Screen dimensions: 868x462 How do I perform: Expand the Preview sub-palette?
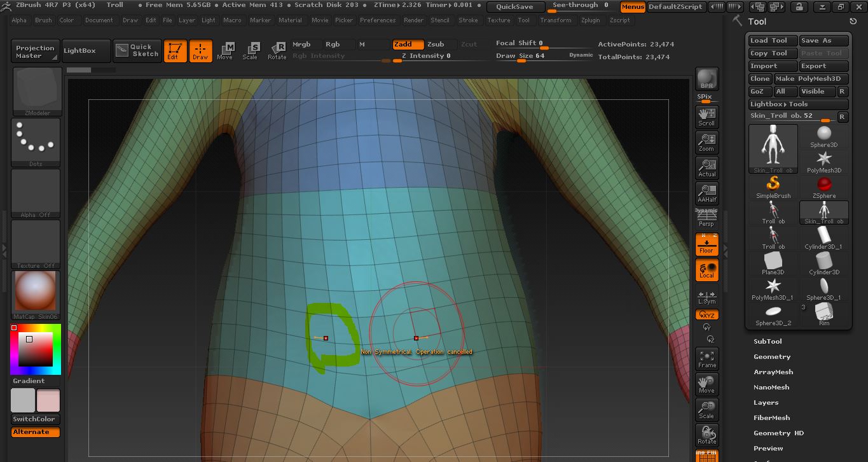coord(768,449)
